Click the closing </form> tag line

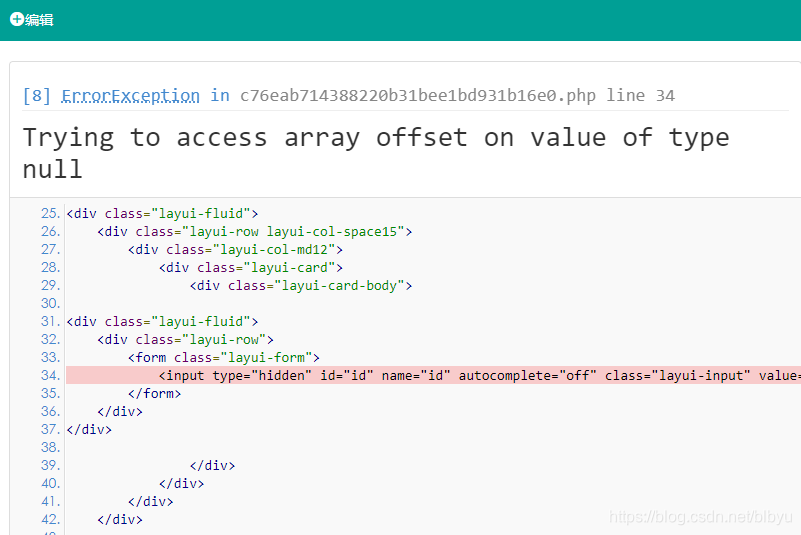coord(154,393)
